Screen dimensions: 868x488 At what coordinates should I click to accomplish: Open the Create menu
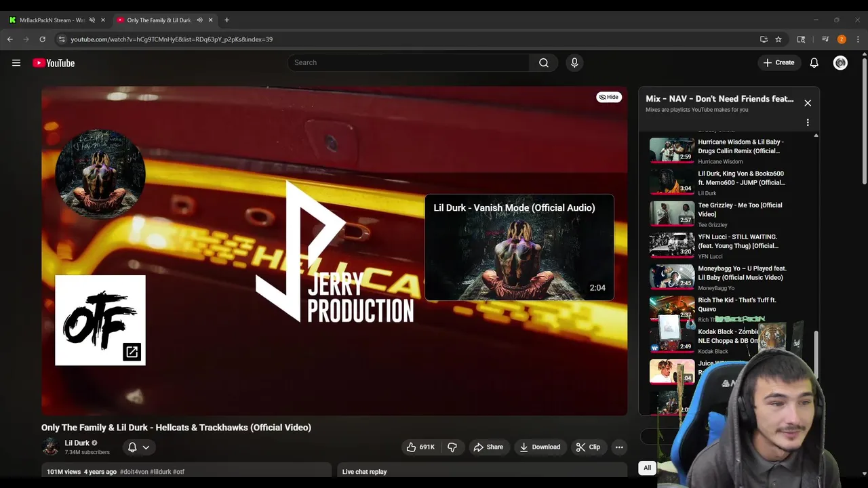pyautogui.click(x=778, y=62)
